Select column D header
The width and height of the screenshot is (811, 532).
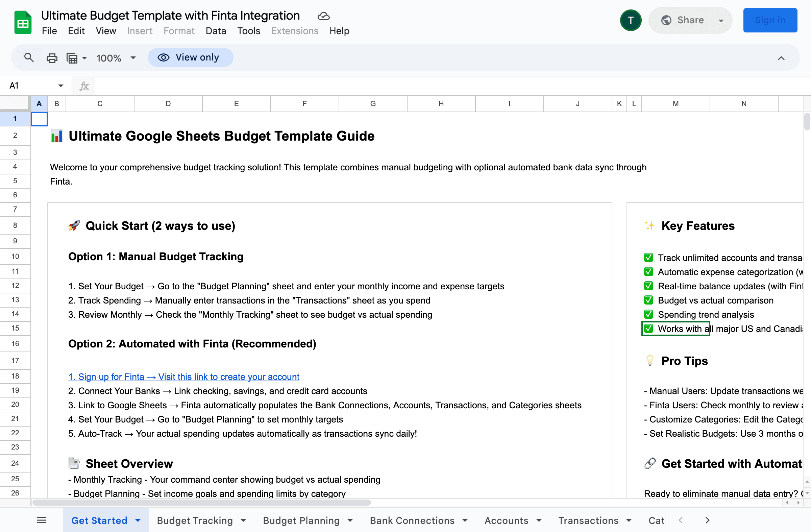168,104
